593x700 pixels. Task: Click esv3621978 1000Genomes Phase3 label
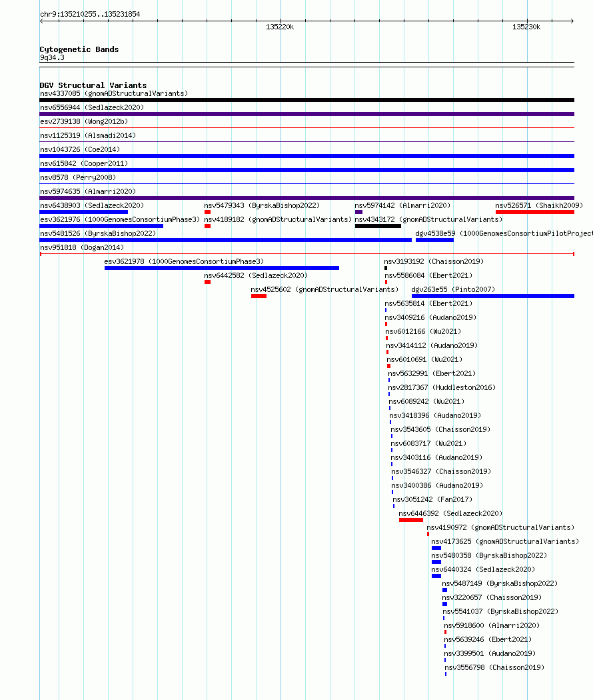click(x=184, y=261)
